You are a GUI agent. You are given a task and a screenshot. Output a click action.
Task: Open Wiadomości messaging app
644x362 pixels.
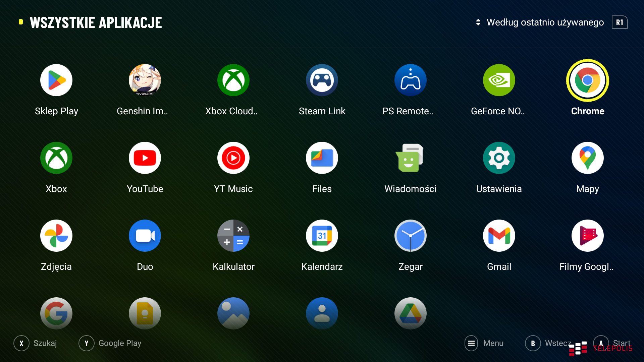tap(411, 158)
